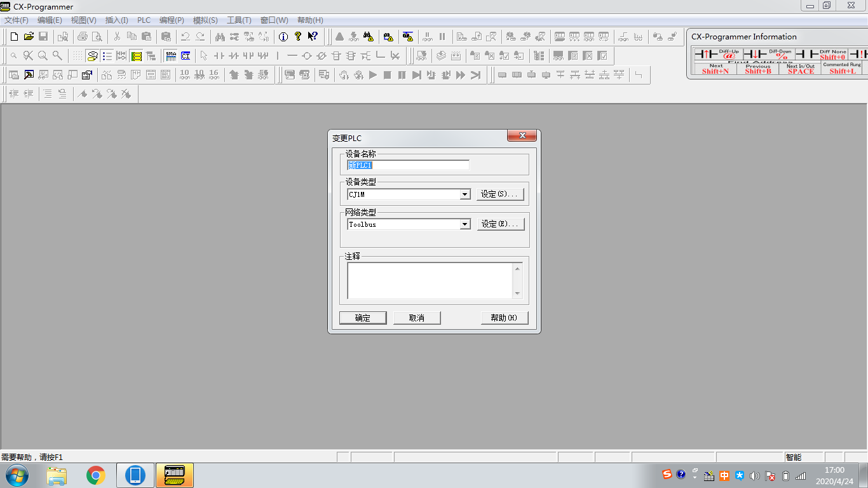This screenshot has height=488, width=868.
Task: Open a project with the folder icon
Action: coord(29,37)
